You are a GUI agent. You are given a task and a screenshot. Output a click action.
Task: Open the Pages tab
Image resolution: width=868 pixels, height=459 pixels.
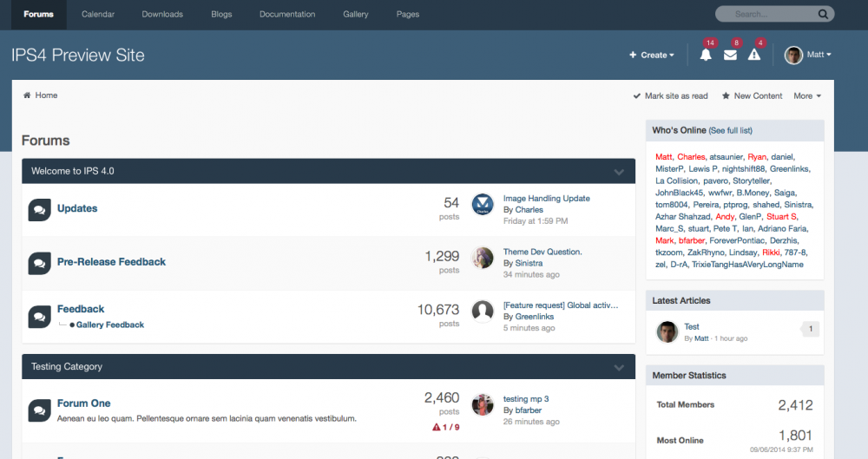[407, 15]
